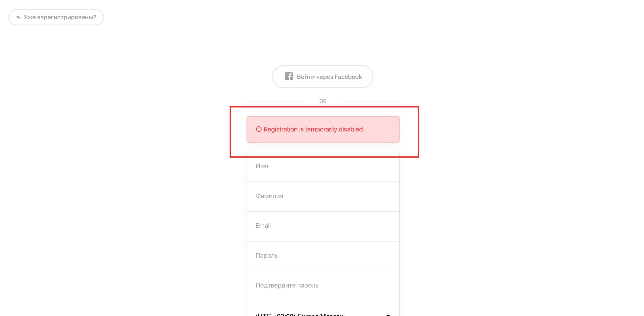The height and width of the screenshot is (316, 644).
Task: Click the red warning circle icon
Action: coord(259,129)
